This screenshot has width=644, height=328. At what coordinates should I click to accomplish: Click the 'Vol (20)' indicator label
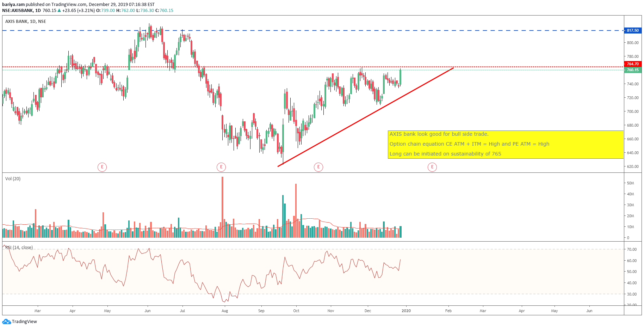point(13,179)
